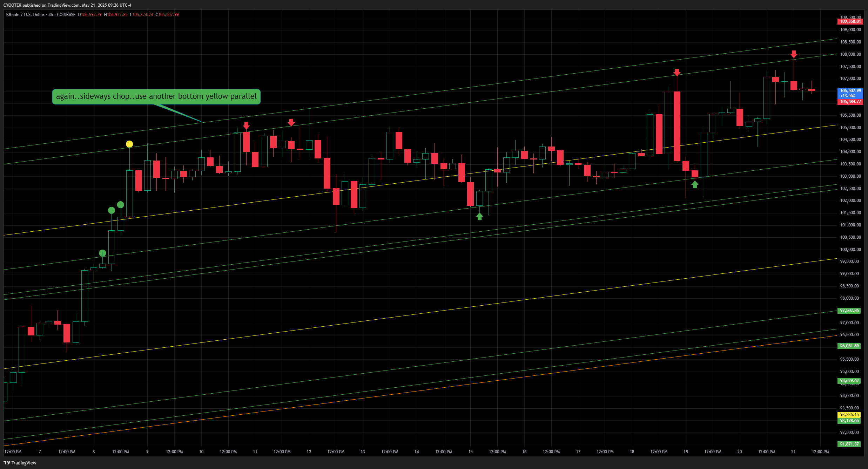Click the CYQOTEK published on TradingView.com header
Screen dimensions: 868x469
67,5
